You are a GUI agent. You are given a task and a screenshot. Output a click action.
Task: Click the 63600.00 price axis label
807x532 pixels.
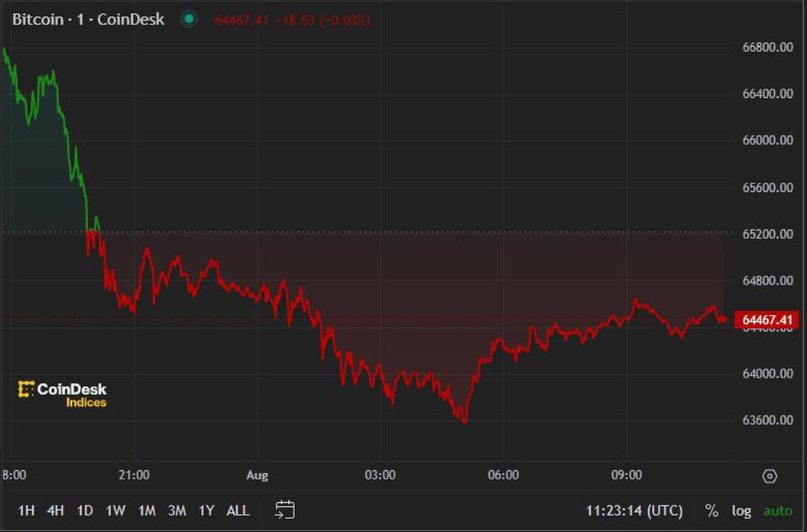coord(767,420)
